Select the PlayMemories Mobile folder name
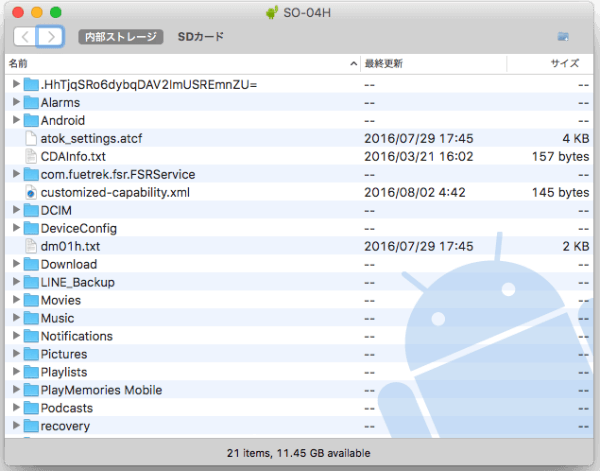600x471 pixels. pos(101,390)
